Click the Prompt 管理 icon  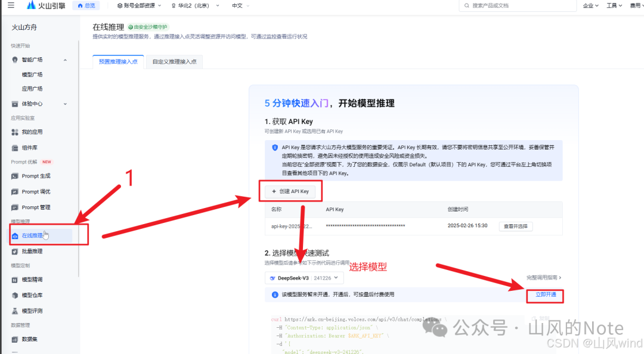pos(15,207)
